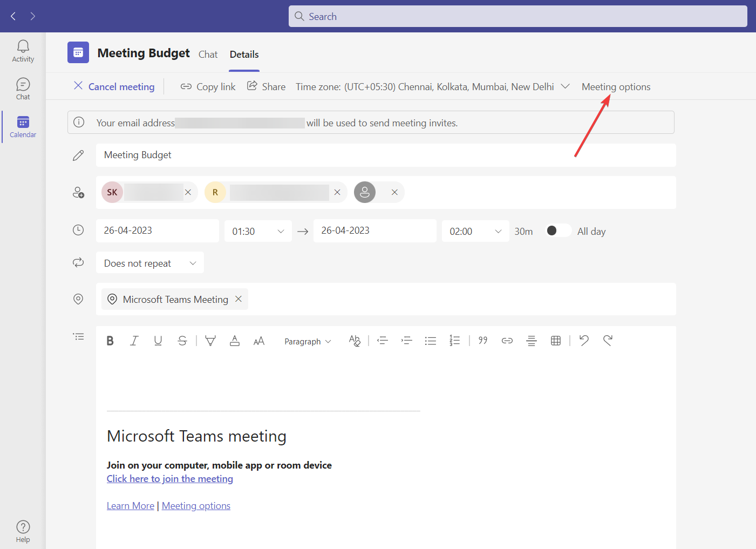
Task: Open Meeting options link in invite body
Action: click(x=196, y=506)
